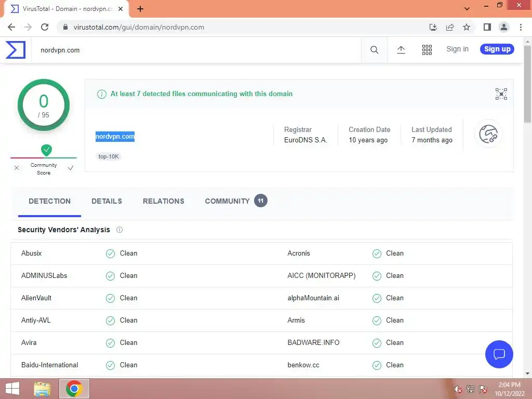Click the page vertical scrollbar thumb
Viewport: 532px width, 399px height.
527,84
